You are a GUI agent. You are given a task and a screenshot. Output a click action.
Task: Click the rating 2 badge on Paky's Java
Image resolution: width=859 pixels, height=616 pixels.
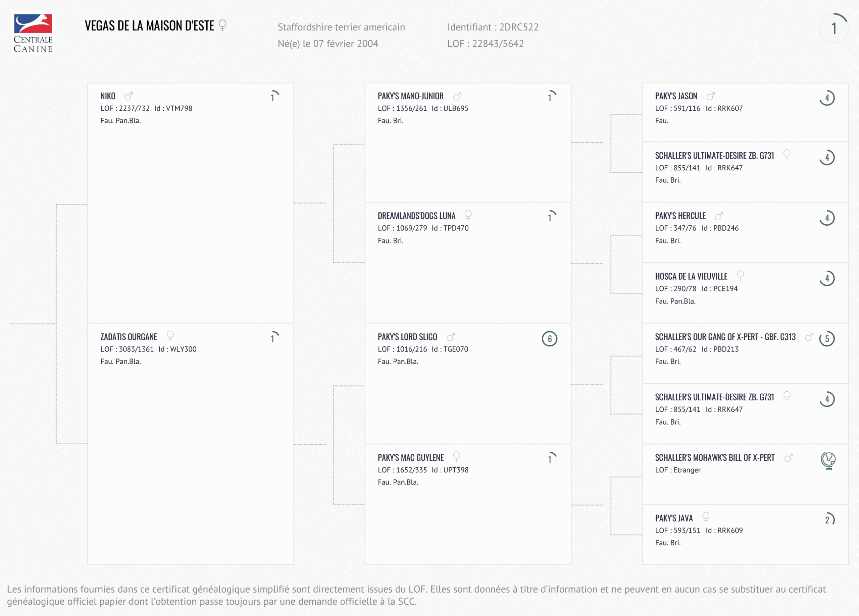827,520
